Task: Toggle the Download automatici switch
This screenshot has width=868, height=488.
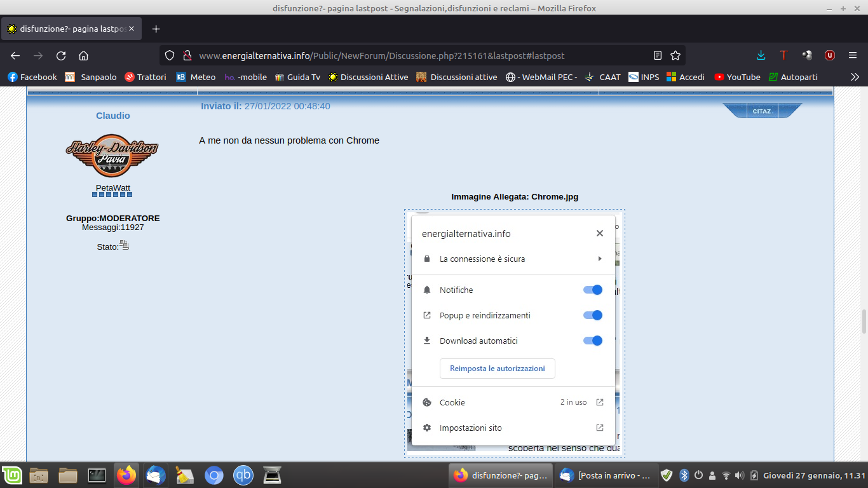Action: coord(593,341)
